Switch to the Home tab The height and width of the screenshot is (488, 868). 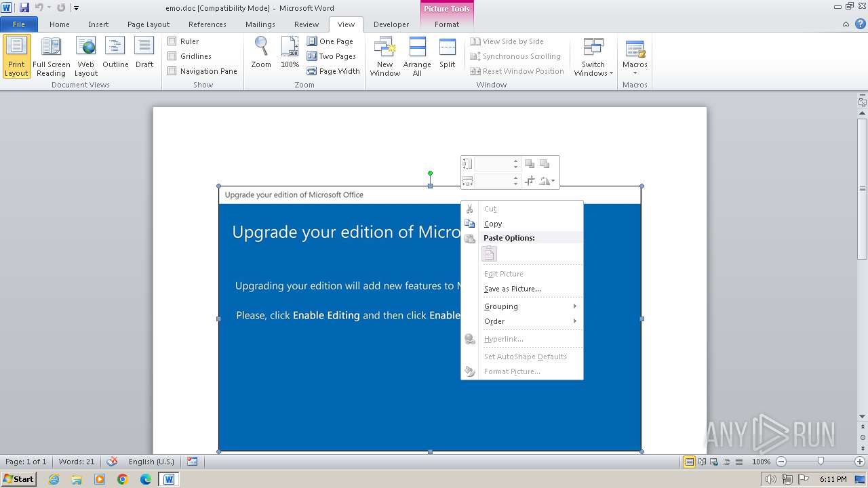pos(60,24)
